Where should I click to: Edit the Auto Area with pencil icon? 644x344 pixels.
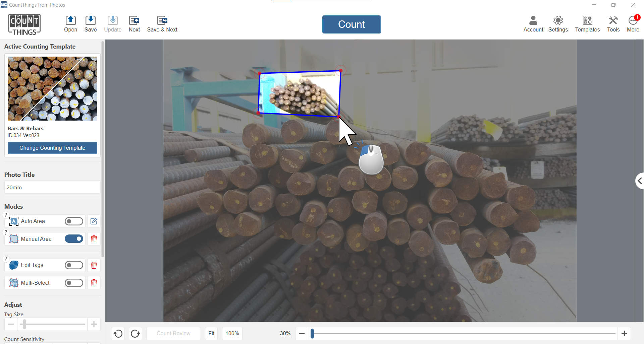[x=94, y=221]
